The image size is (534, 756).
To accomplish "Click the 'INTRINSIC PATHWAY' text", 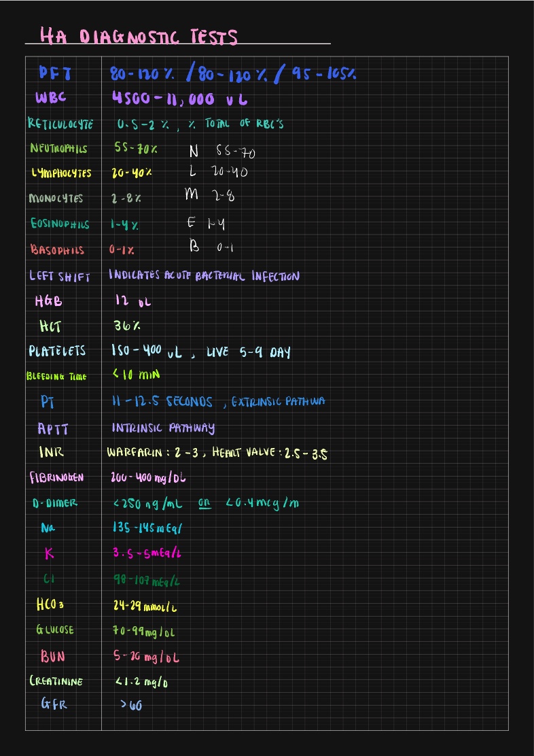I will pos(163,428).
